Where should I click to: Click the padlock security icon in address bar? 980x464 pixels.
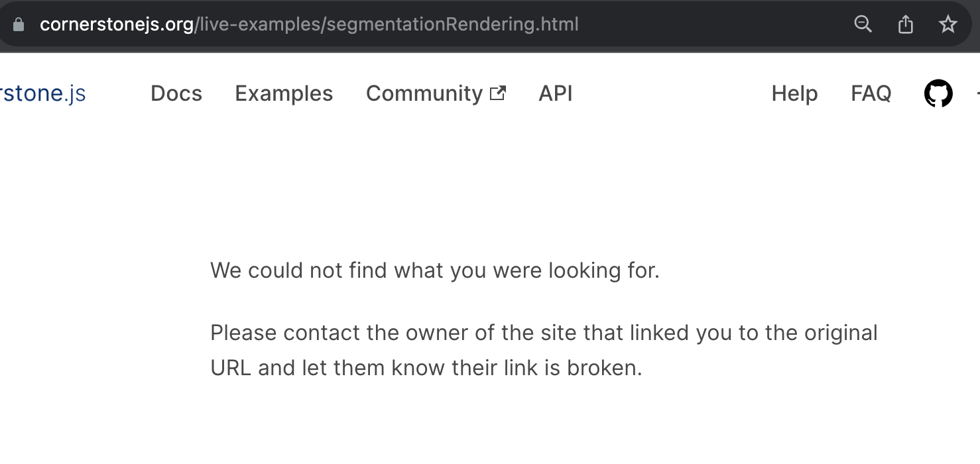click(18, 23)
